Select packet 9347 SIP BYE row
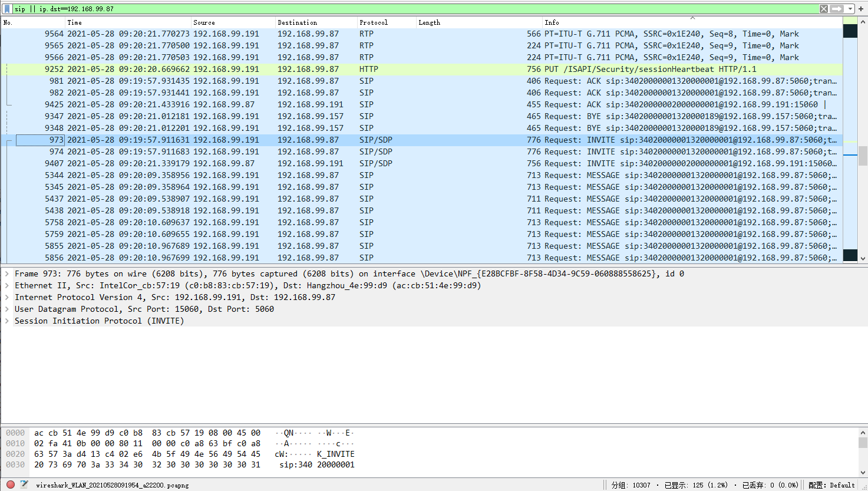 pos(422,116)
